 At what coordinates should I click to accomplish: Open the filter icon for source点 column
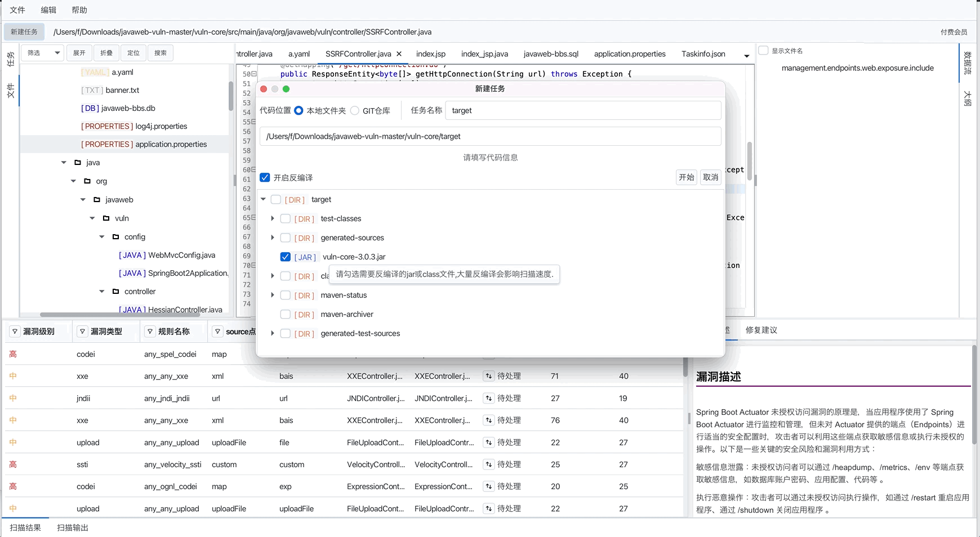point(217,332)
